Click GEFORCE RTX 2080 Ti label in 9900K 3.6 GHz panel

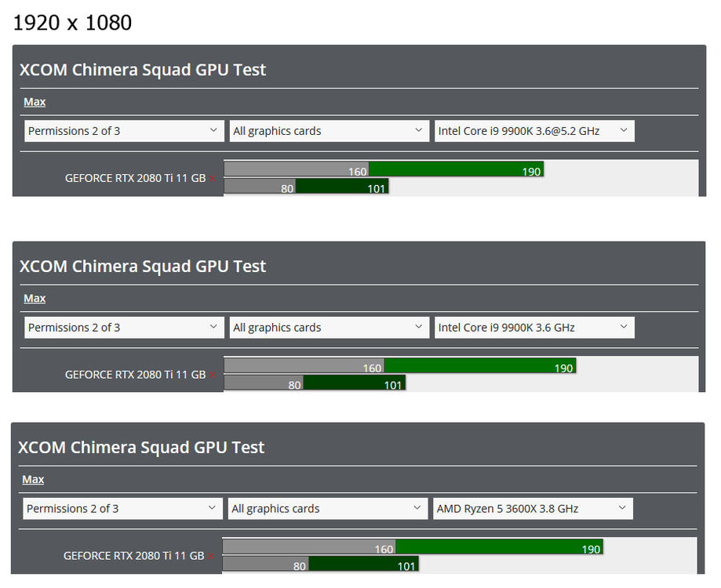(135, 375)
